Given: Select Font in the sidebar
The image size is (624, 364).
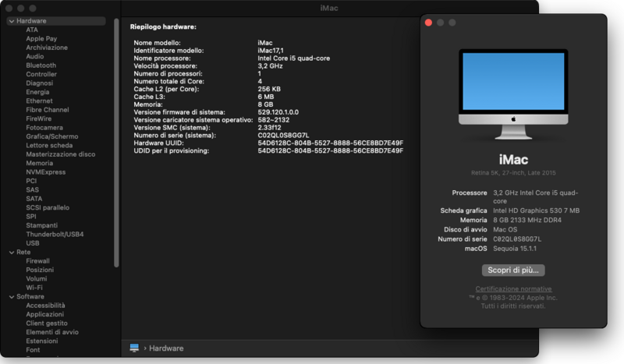Looking at the screenshot, I should [x=33, y=350].
